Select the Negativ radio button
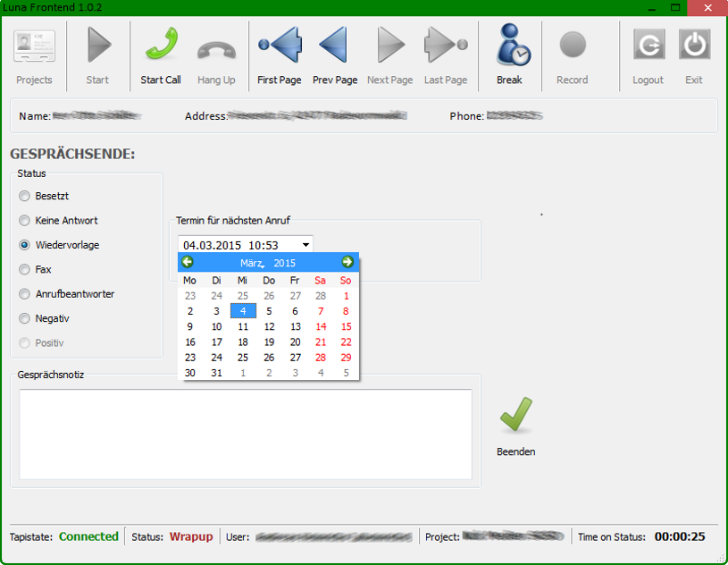The image size is (728, 565). pyautogui.click(x=25, y=318)
